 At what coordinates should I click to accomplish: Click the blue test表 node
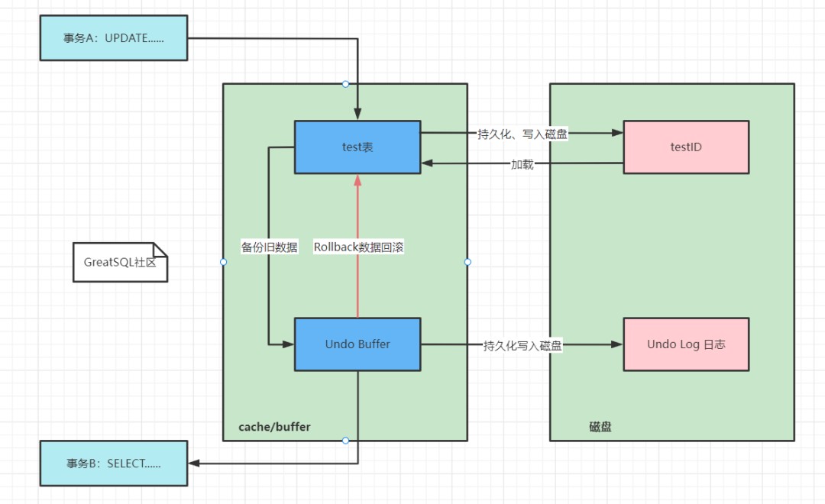357,147
